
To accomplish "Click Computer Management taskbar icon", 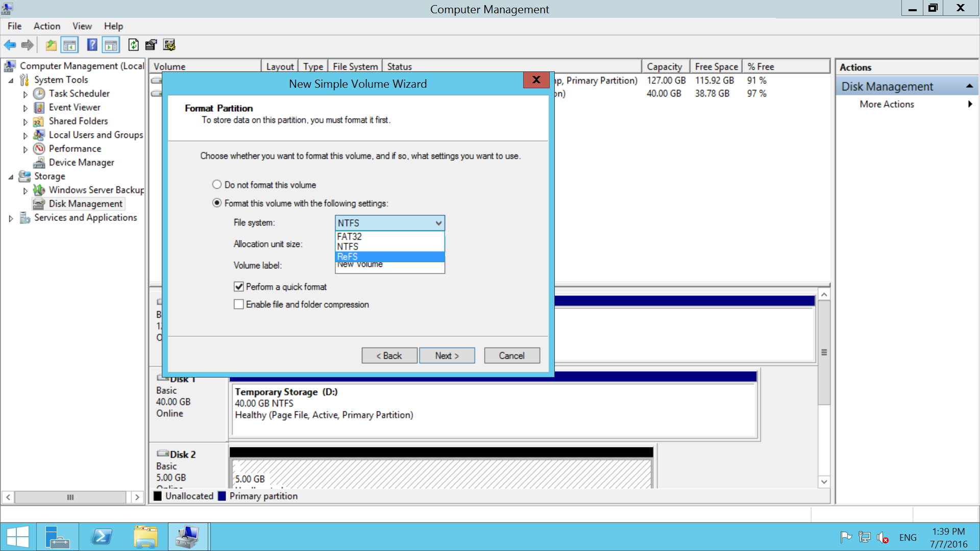I will click(x=188, y=537).
